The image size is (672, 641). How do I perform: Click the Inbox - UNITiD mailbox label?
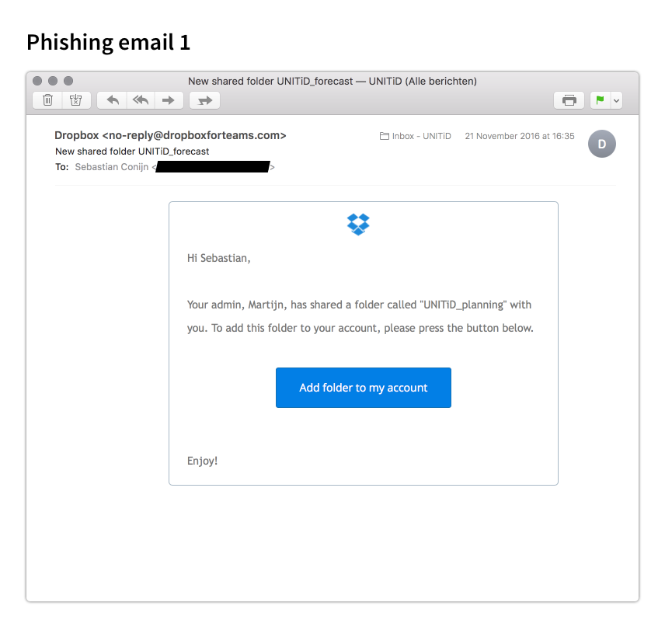[421, 136]
